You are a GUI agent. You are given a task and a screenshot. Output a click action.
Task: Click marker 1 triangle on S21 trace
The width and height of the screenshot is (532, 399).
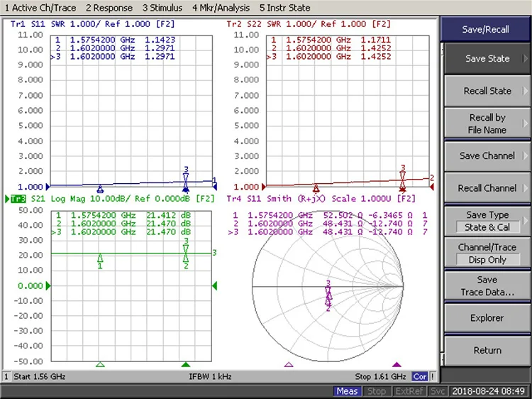point(100,258)
